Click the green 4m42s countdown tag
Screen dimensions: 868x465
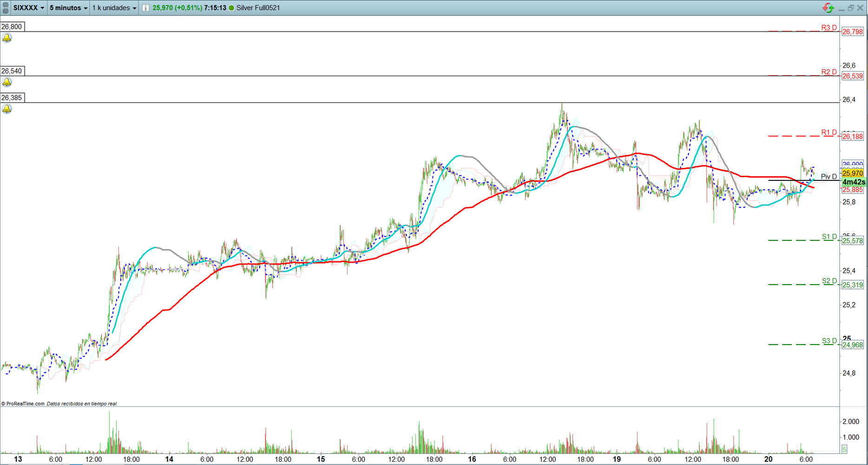(854, 182)
